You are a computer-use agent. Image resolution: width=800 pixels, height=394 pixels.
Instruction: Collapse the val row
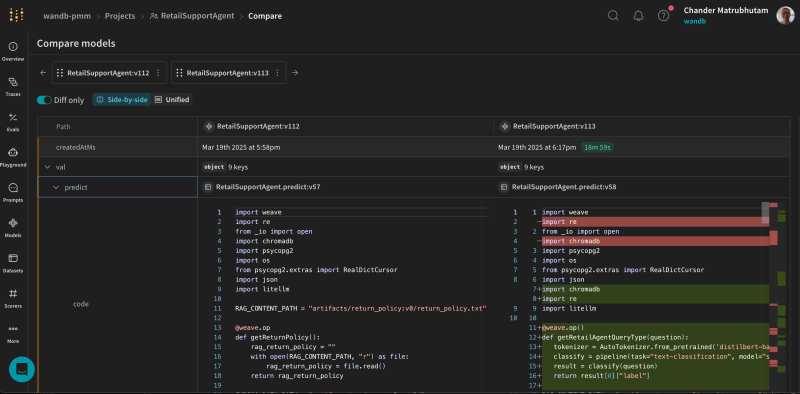click(x=48, y=167)
